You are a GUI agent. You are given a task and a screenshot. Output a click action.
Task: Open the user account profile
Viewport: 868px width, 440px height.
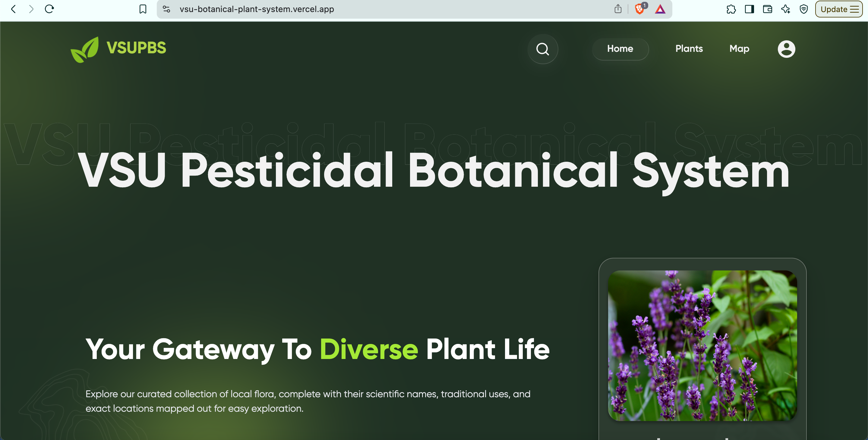(x=786, y=49)
